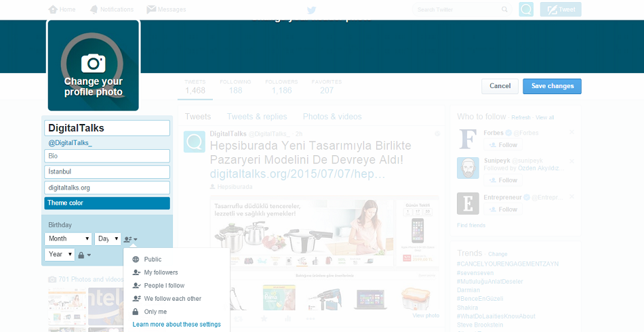Click the tweet's DigitalTalks avatar icon
Image resolution: width=644 pixels, height=332 pixels.
pyautogui.click(x=195, y=142)
